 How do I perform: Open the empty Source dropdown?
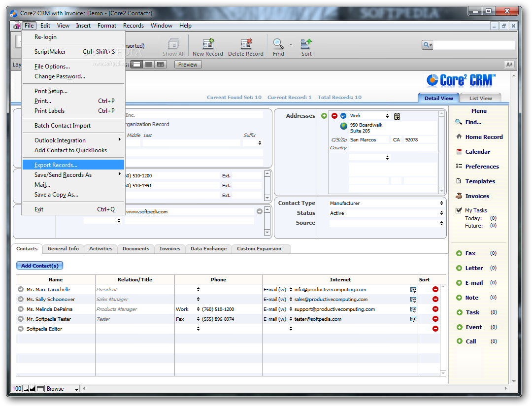coord(441,223)
